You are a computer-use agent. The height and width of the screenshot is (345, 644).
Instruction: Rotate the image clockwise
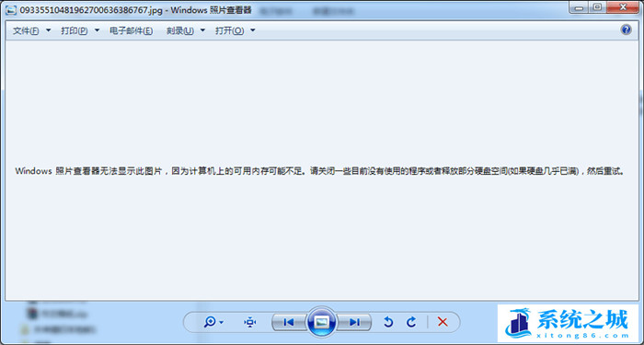click(x=411, y=322)
